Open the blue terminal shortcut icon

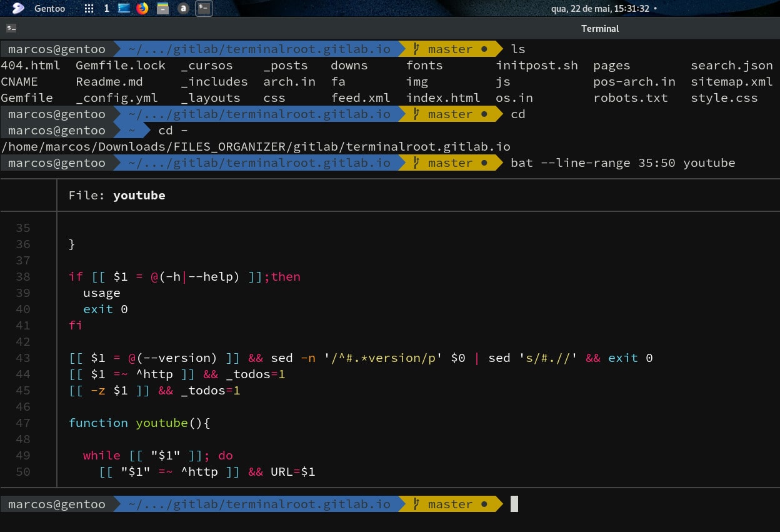123,8
